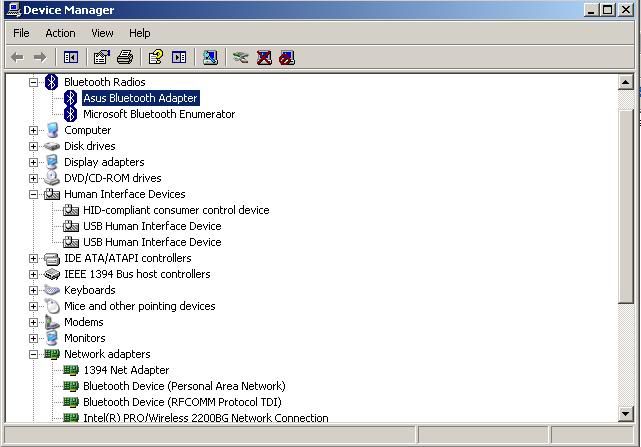Click the red X Uninstall toolbar icon
641x447 pixels.
[x=264, y=57]
